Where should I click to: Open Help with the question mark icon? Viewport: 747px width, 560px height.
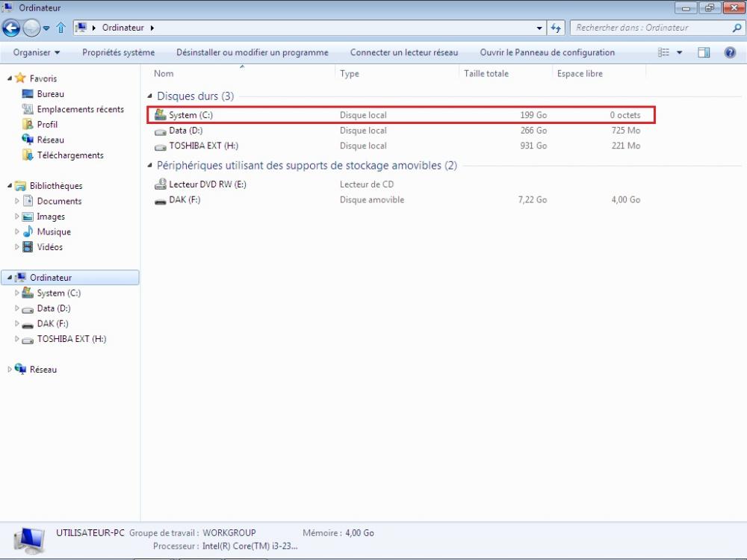point(730,52)
